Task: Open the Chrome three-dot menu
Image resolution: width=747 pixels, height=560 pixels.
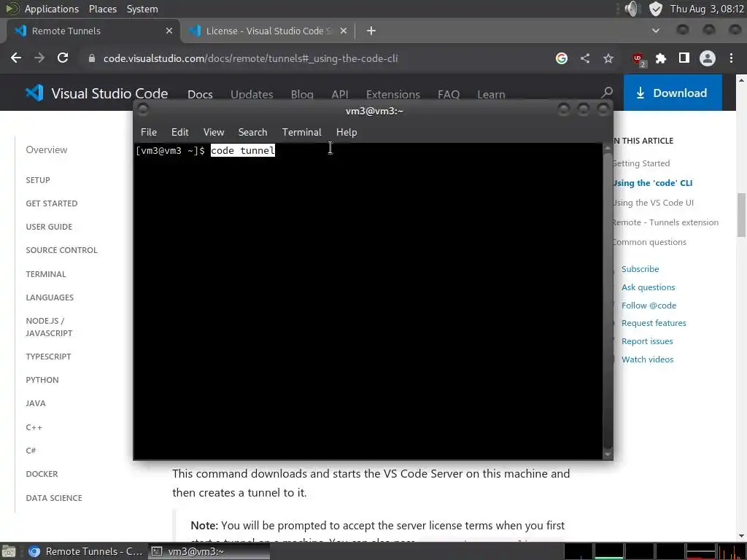Action: (x=731, y=58)
